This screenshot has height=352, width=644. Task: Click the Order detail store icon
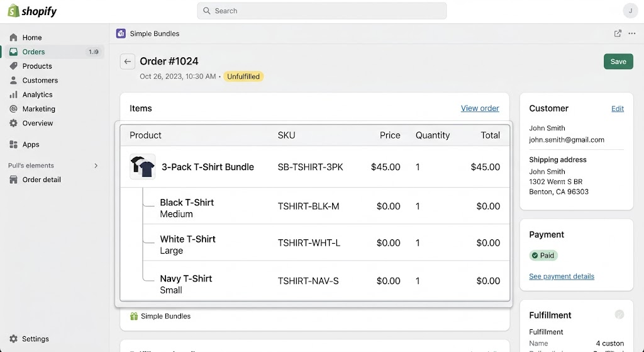click(x=14, y=179)
